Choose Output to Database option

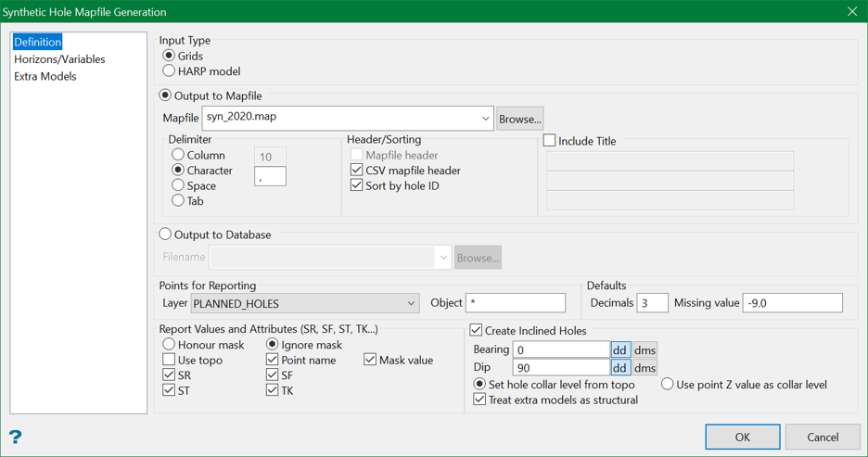pyautogui.click(x=166, y=235)
